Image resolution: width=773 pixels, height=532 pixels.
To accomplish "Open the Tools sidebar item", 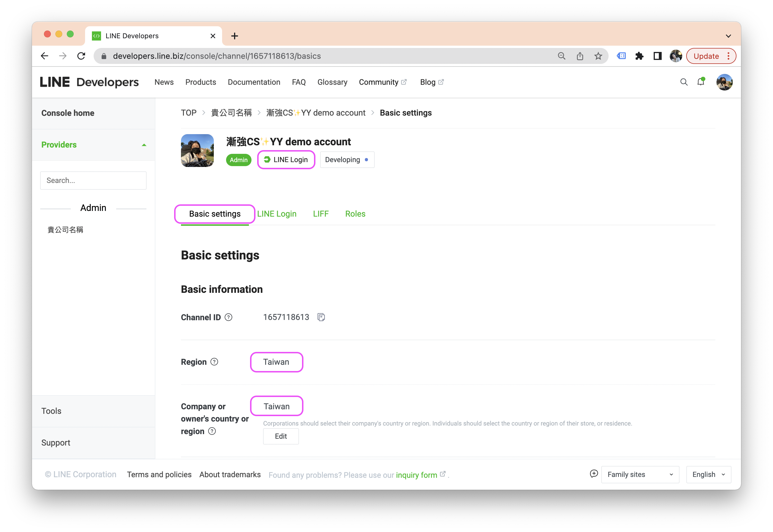I will coord(51,411).
